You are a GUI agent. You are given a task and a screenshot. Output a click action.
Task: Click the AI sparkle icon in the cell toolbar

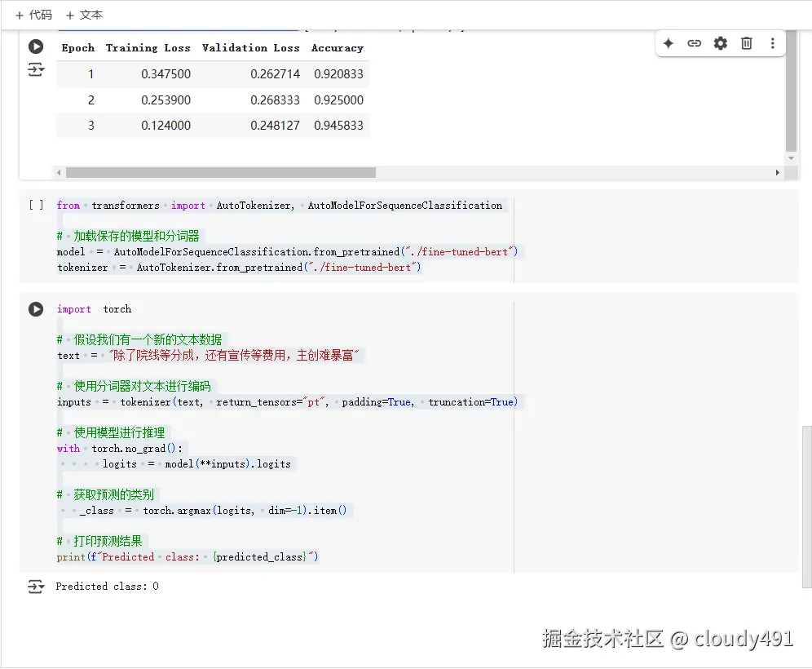[669, 43]
